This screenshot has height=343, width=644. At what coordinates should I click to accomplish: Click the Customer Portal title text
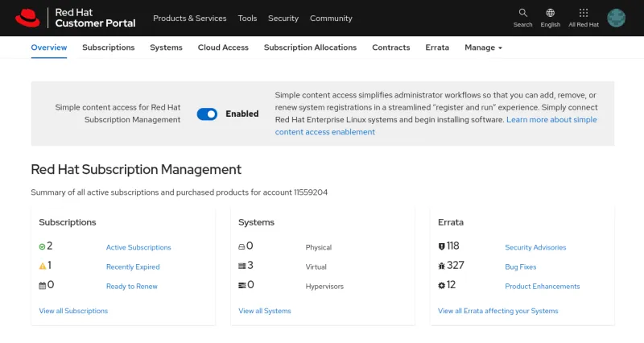pyautogui.click(x=95, y=23)
